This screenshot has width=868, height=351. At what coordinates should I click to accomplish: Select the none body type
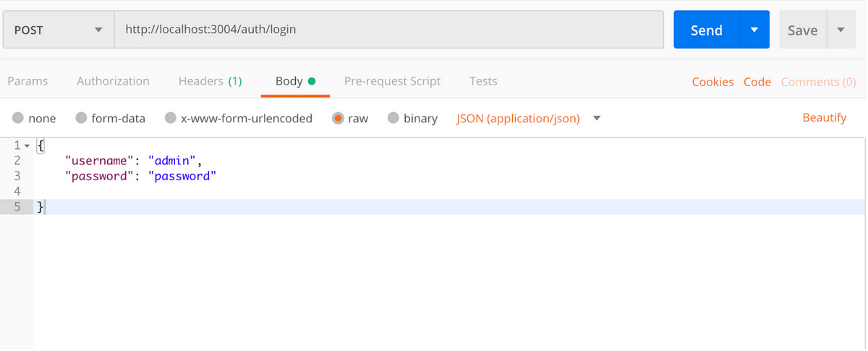tap(33, 118)
